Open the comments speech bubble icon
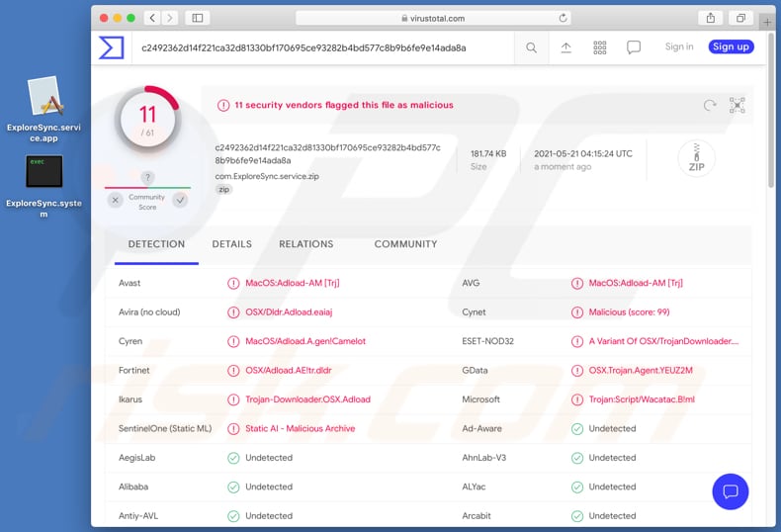 [634, 47]
